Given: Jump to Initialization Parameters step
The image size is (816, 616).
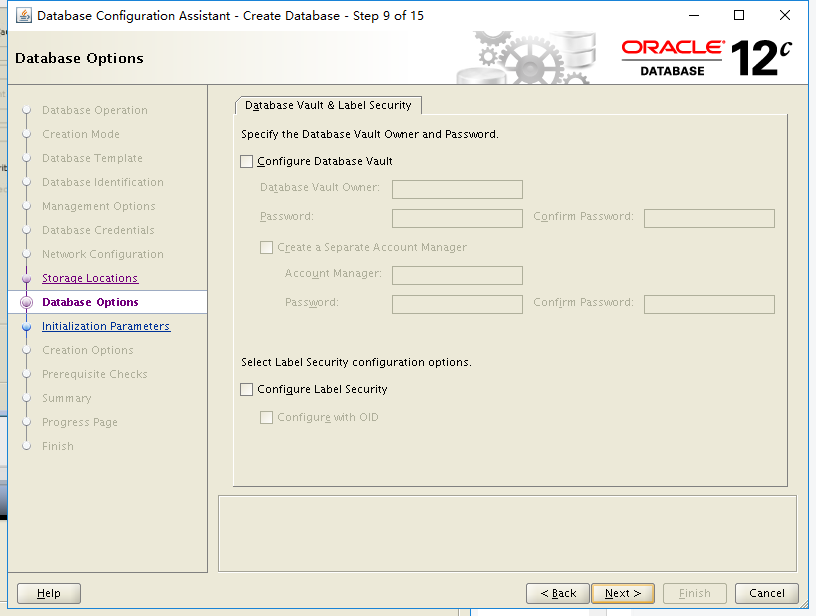Looking at the screenshot, I should pyautogui.click(x=106, y=326).
